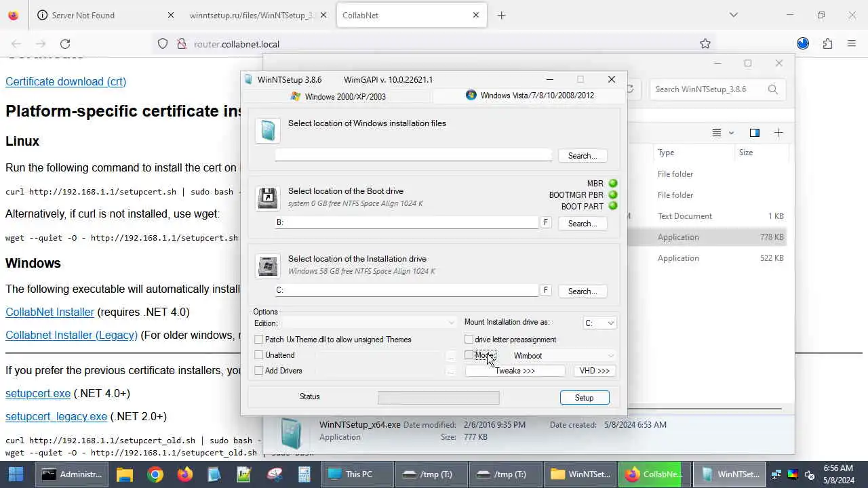Check the Add Drivers option
Image resolution: width=868 pixels, height=488 pixels.
258,371
